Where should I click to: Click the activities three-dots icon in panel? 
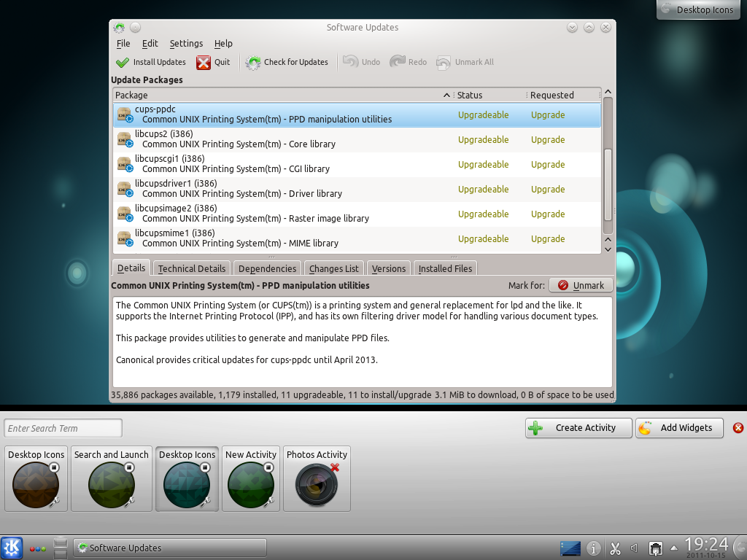click(38, 549)
